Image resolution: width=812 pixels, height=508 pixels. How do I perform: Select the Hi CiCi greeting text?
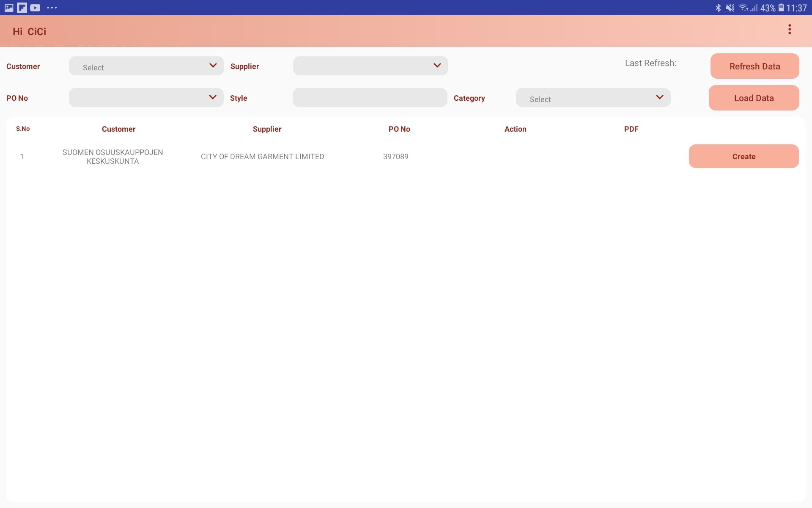(x=30, y=32)
